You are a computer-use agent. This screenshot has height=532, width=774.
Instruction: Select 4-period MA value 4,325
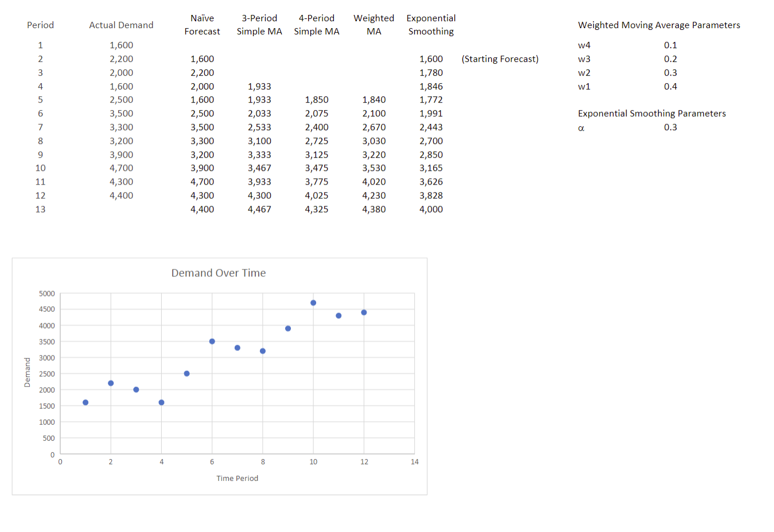pos(317,209)
